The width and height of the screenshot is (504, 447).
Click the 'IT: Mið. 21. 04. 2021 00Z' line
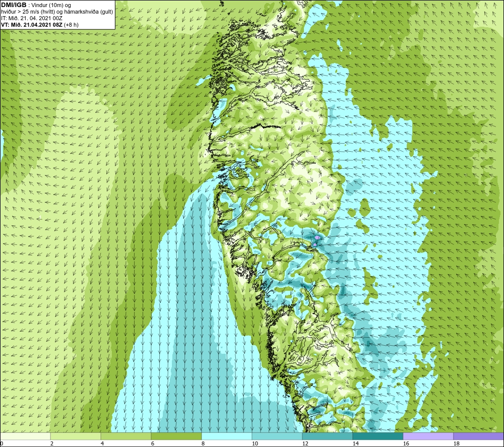32,18
